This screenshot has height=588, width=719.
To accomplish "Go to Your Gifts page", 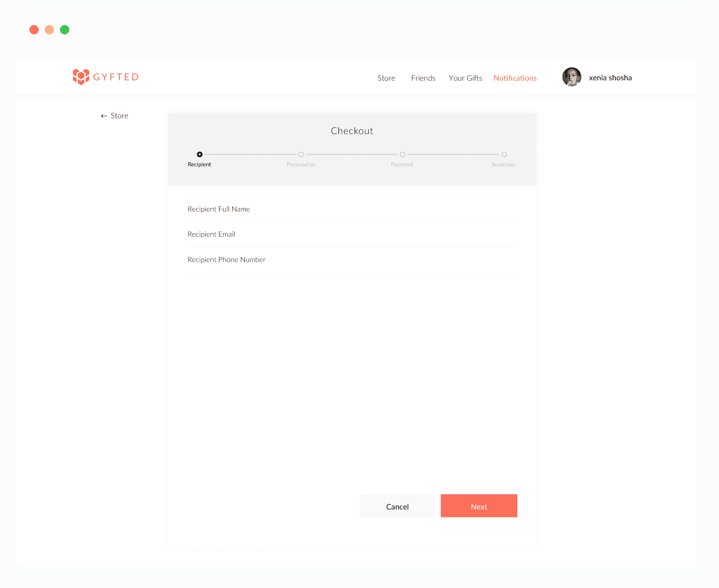I will 465,78.
